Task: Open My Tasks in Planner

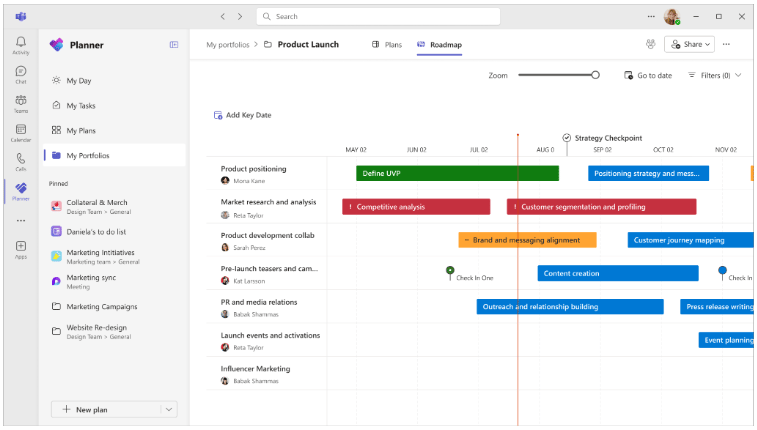Action: tap(81, 106)
